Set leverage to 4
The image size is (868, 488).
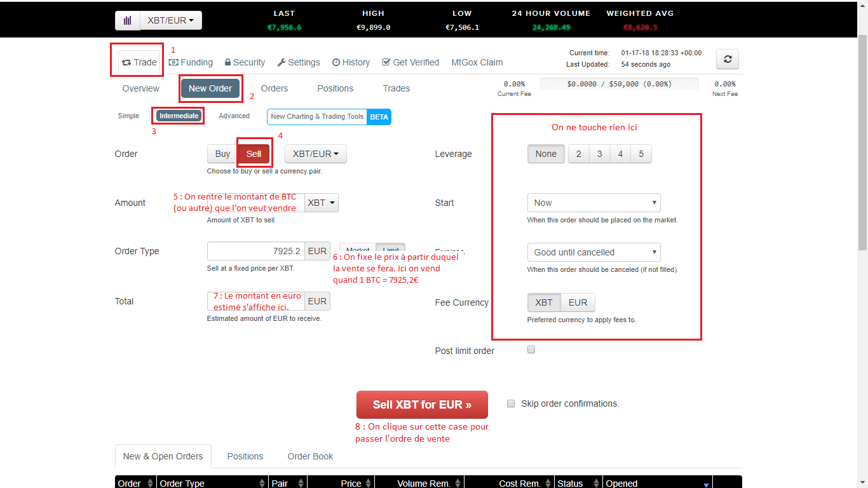tap(620, 154)
